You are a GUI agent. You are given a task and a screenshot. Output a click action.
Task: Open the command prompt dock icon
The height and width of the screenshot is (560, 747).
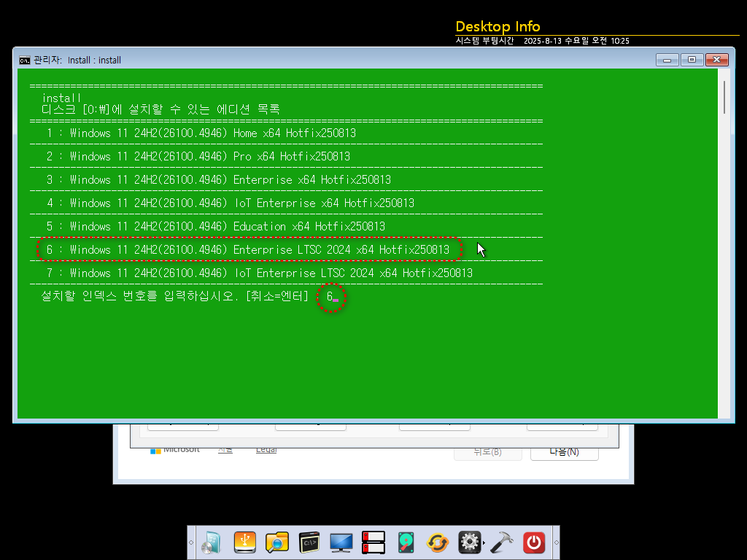(x=309, y=542)
